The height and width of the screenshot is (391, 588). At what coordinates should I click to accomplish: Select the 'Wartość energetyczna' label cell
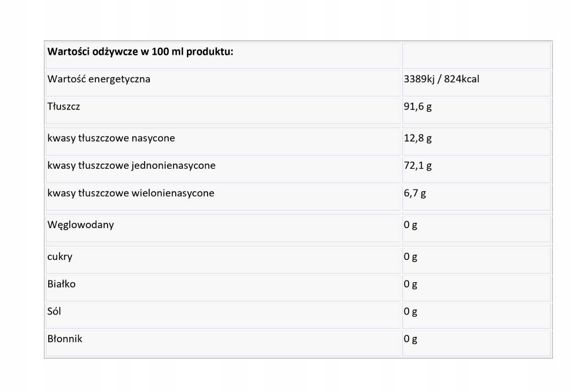click(99, 79)
